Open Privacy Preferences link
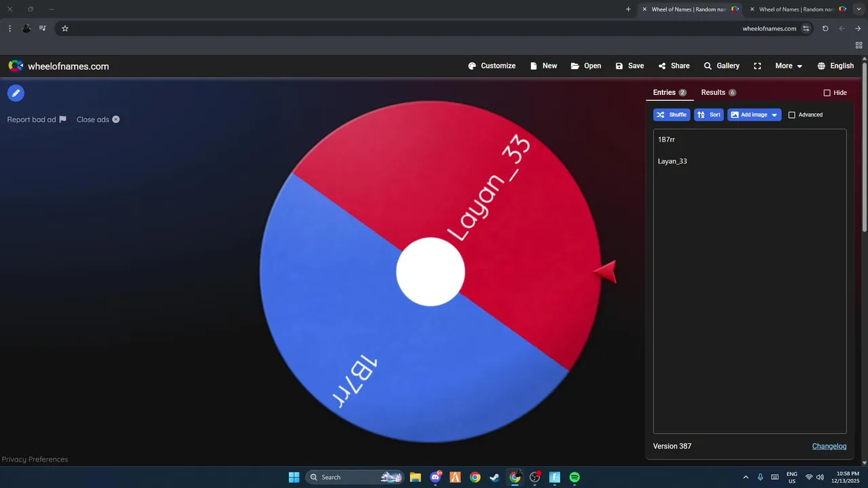This screenshot has width=868, height=488. pyautogui.click(x=35, y=460)
